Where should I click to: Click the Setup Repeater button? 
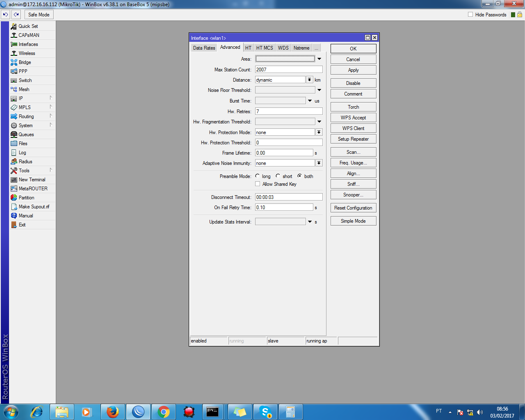[x=353, y=139]
